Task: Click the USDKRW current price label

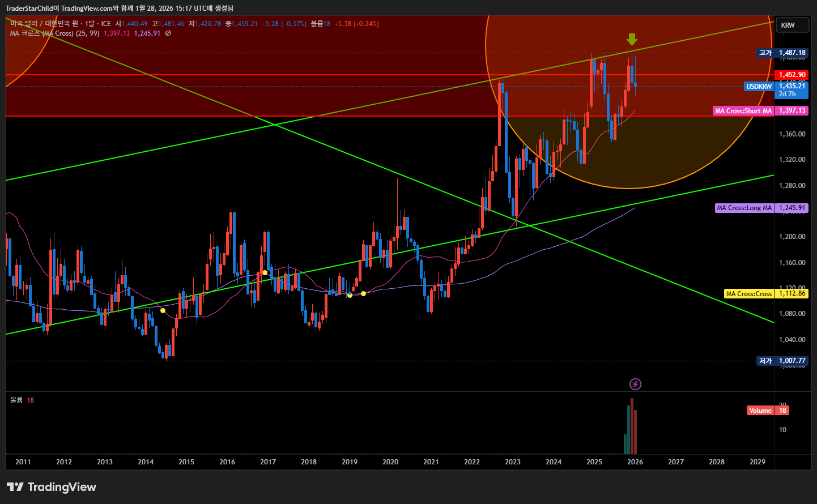Action: (x=759, y=87)
